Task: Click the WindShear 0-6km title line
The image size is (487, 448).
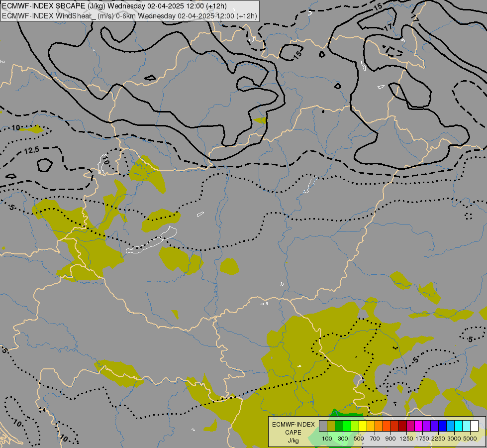Action: tap(130, 16)
